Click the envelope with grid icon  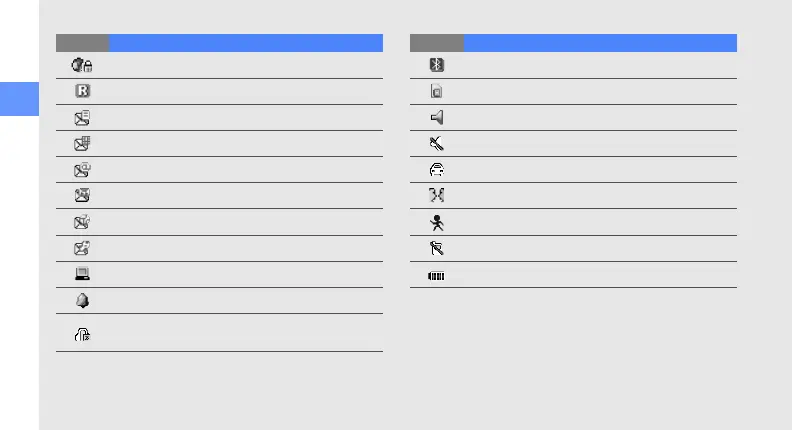[82, 143]
